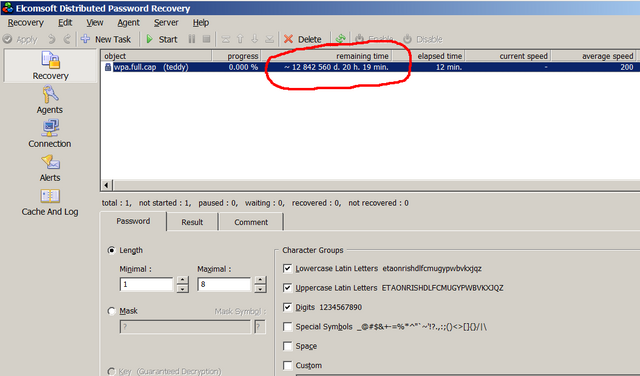Open the Recovery menu
Viewport: 640px width, 376px height.
click(x=26, y=23)
